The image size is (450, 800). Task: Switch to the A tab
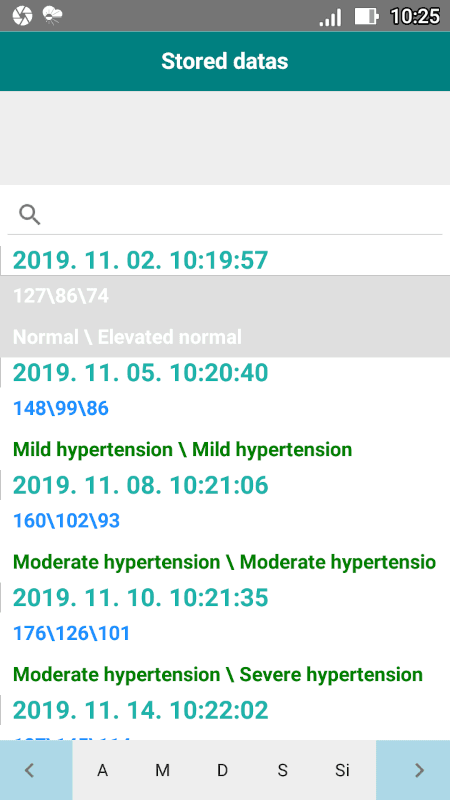click(102, 770)
